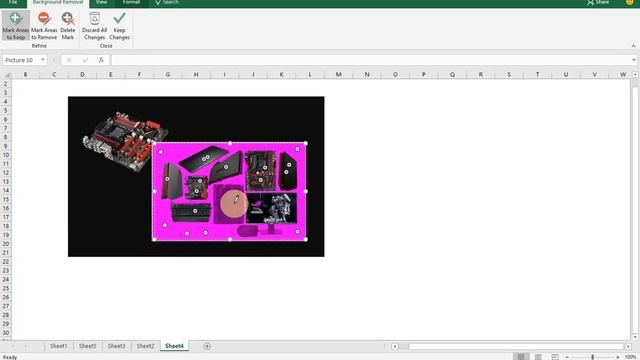Click the Insert Function fx icon

101,60
